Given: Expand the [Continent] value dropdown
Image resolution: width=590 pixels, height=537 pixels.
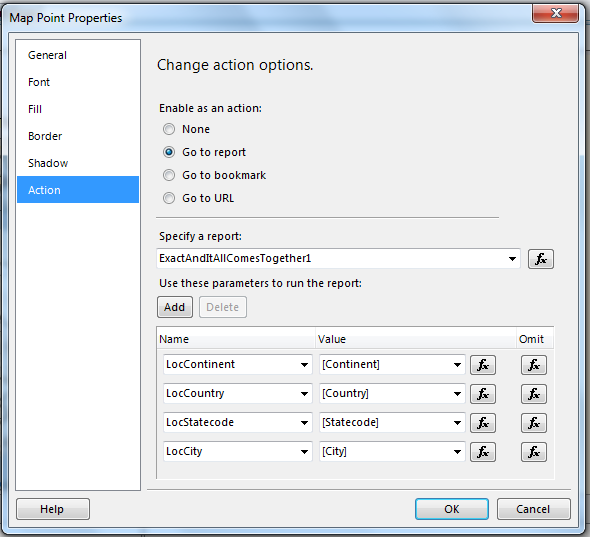Looking at the screenshot, I should click(457, 365).
